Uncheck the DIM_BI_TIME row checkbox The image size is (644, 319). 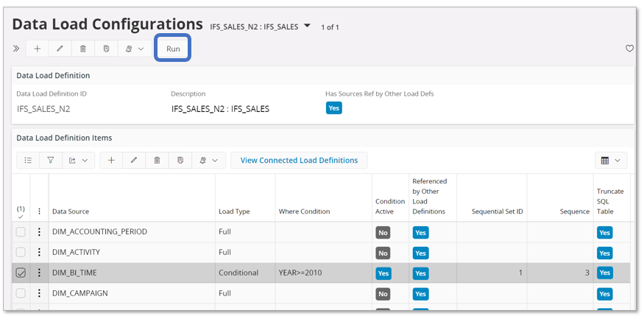(21, 273)
